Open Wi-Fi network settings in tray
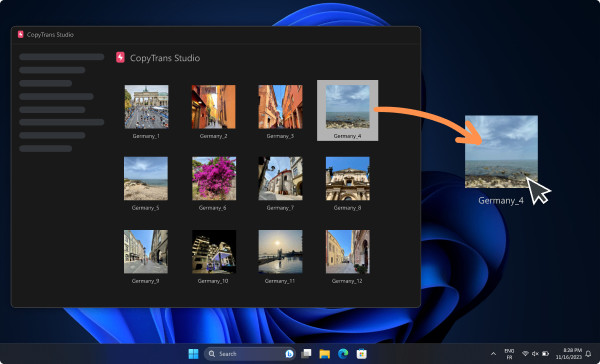The height and width of the screenshot is (364, 600). tap(526, 354)
